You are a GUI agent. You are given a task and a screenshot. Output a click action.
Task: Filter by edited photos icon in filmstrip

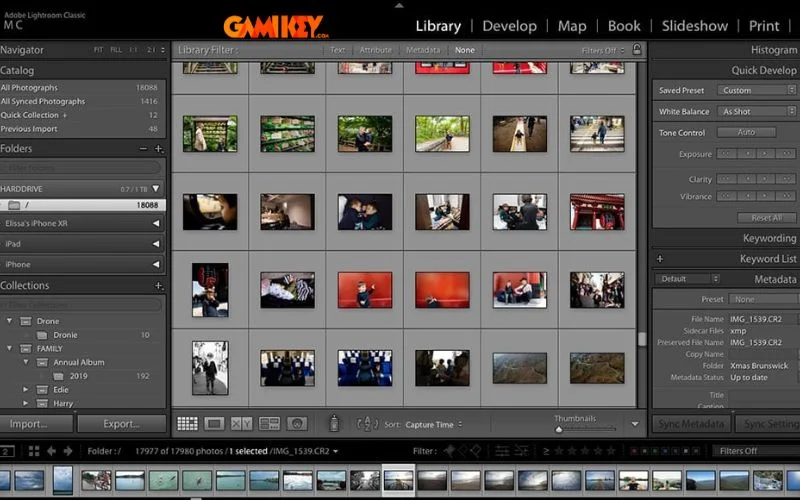tap(502, 451)
